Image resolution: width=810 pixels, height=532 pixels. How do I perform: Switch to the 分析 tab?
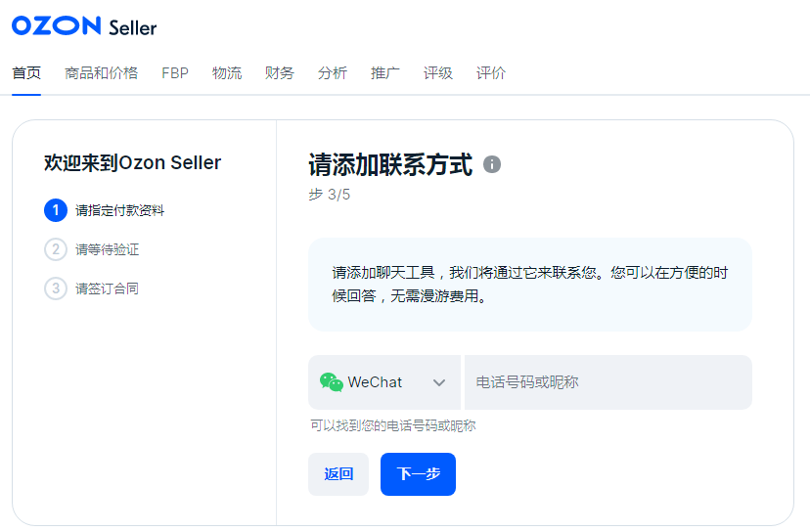[333, 73]
